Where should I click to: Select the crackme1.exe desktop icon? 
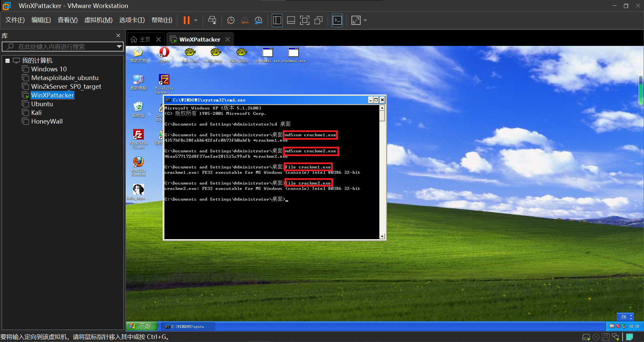(x=267, y=55)
